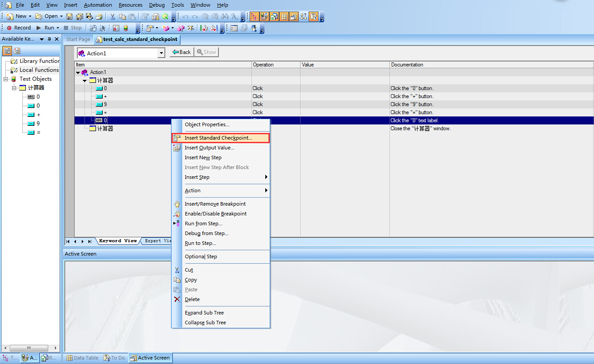This screenshot has height=364, width=594.
Task: Click the grayed Undo arrow icon
Action: (186, 16)
